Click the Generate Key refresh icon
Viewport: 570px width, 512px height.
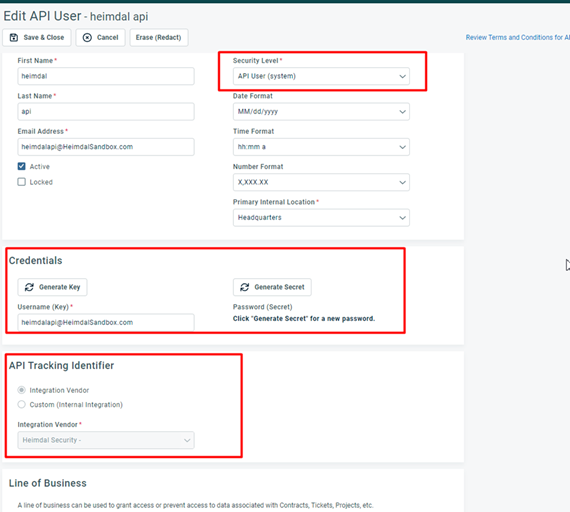29,287
